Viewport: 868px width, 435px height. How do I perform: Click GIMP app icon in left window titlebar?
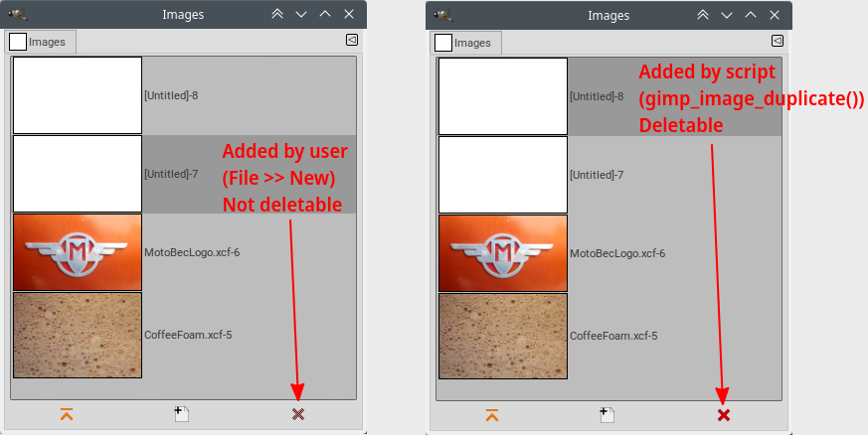pyautogui.click(x=18, y=14)
